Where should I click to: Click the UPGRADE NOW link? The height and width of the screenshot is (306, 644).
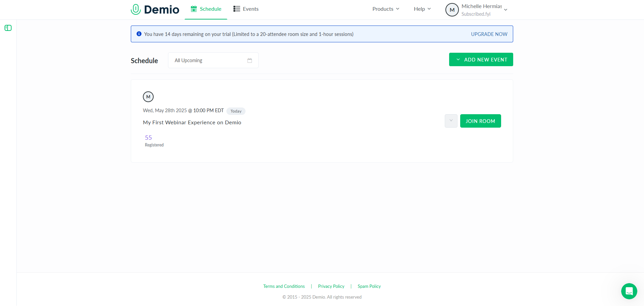489,34
